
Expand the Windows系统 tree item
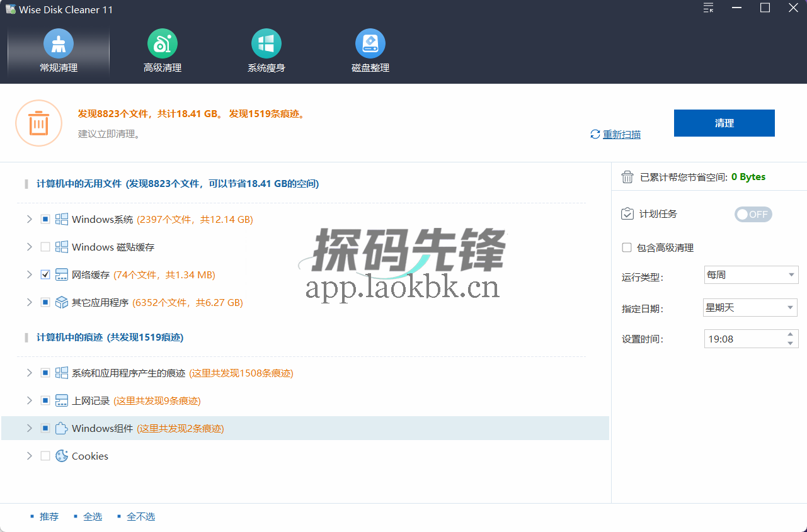tap(29, 219)
